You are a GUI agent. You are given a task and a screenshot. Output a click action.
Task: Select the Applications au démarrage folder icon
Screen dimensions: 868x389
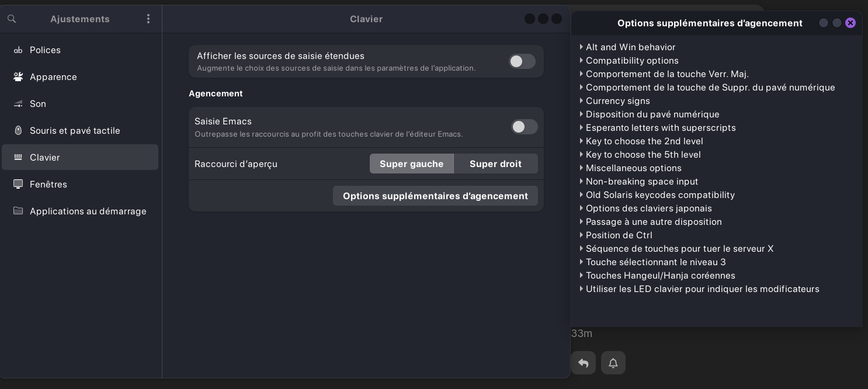tap(18, 211)
